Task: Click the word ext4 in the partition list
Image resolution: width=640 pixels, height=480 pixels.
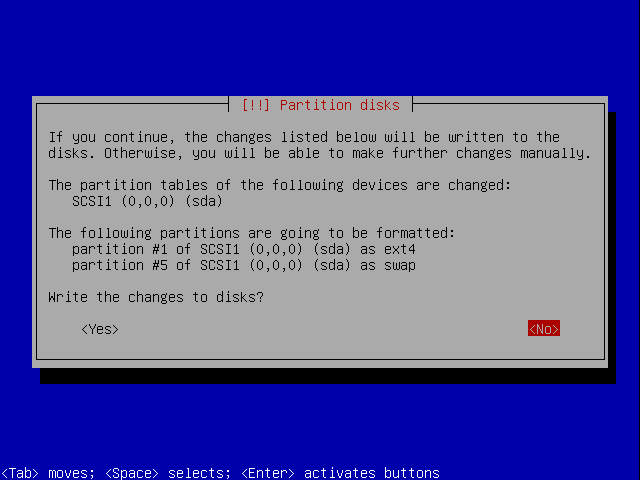Action: (400, 249)
